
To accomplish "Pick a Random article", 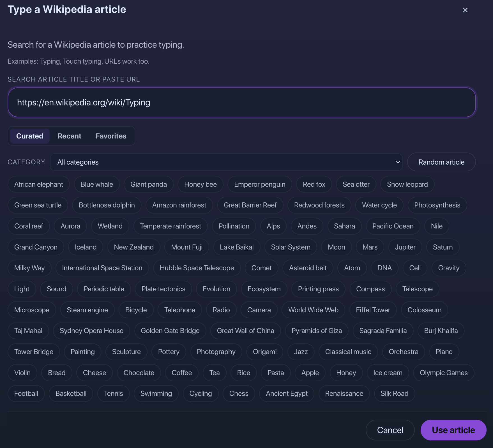I will [441, 162].
